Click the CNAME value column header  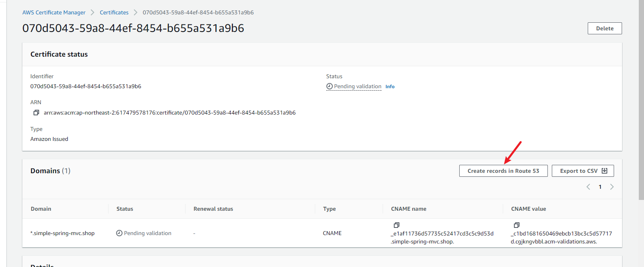529,209
